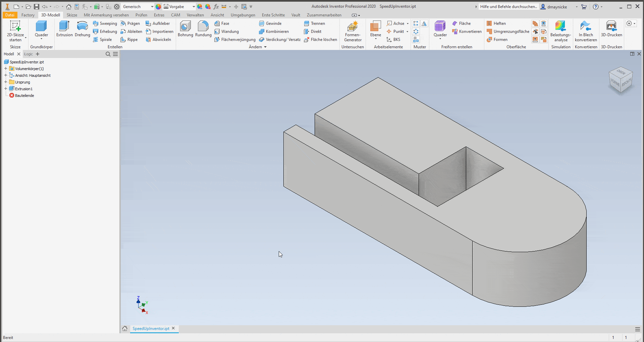Screen dimensions: 644x342
Task: Open the Help menu
Action: click(x=597, y=6)
